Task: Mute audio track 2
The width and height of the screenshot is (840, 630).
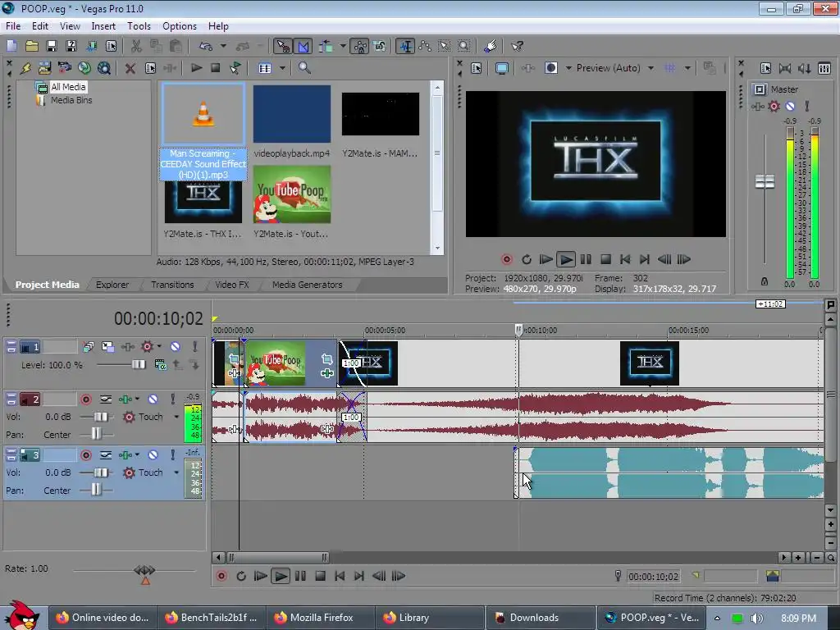Action: point(153,399)
